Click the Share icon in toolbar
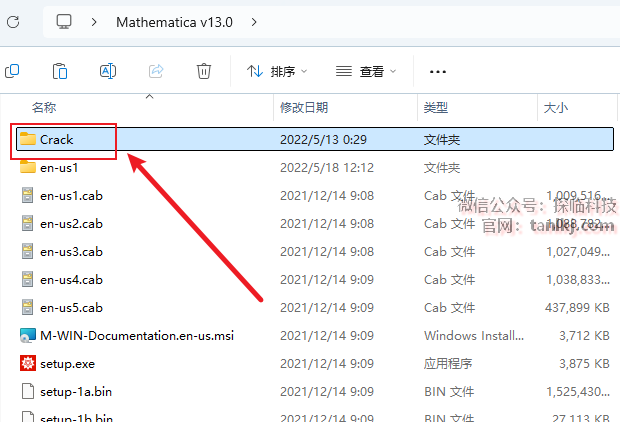Screen dimensions: 620x422 pyautogui.click(x=156, y=71)
